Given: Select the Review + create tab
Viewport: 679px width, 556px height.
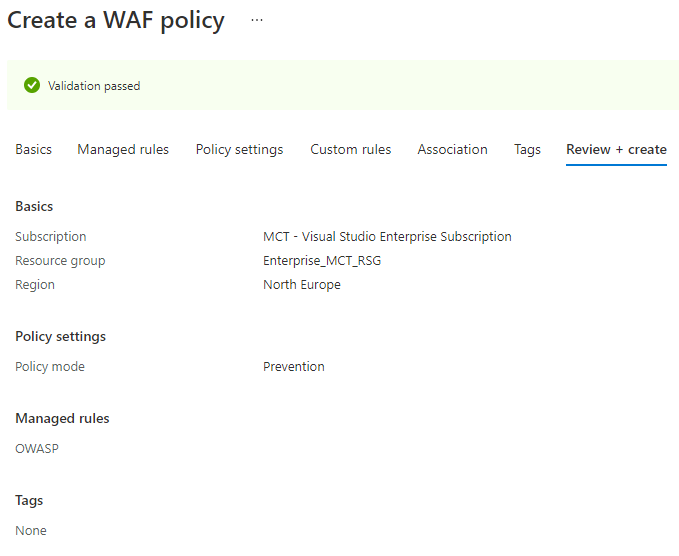Looking at the screenshot, I should tap(616, 149).
